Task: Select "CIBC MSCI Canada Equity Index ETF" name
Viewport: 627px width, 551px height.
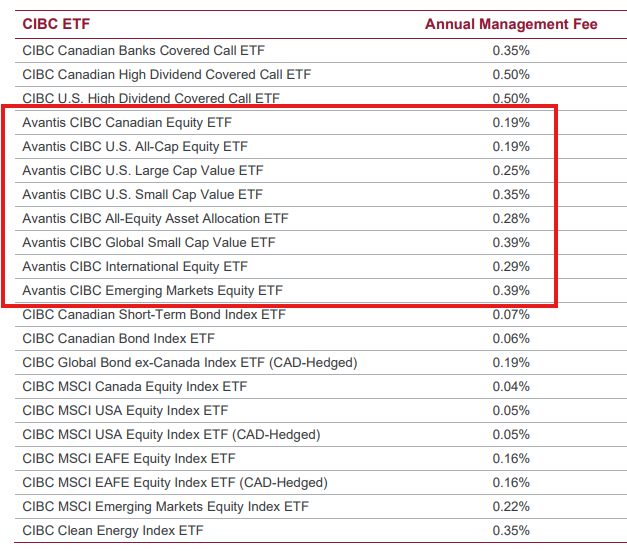Action: (x=135, y=387)
